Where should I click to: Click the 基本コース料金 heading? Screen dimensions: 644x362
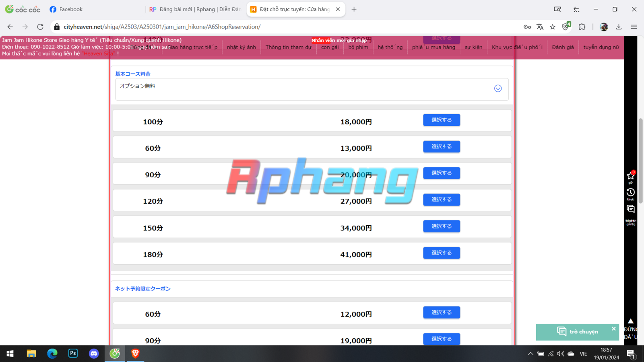click(x=133, y=74)
